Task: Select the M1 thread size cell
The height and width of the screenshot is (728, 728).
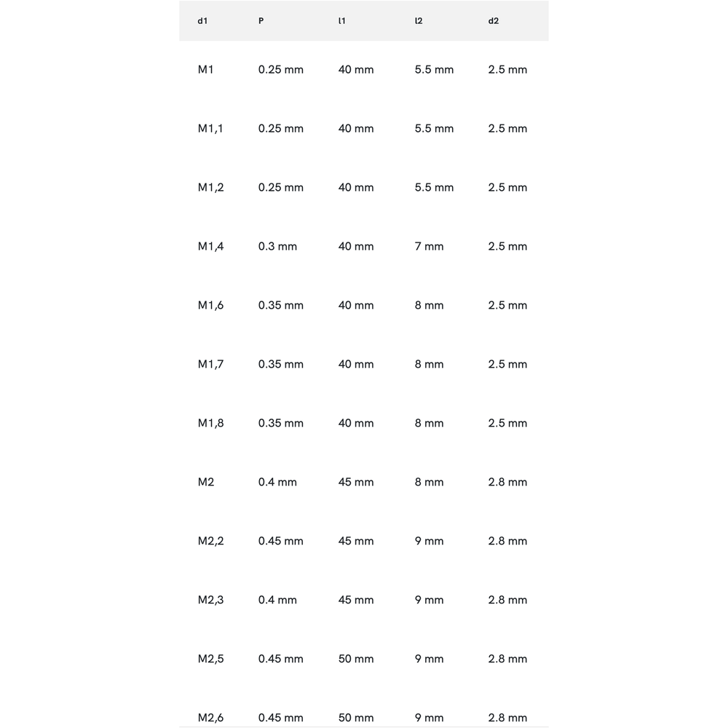Action: pyautogui.click(x=206, y=70)
